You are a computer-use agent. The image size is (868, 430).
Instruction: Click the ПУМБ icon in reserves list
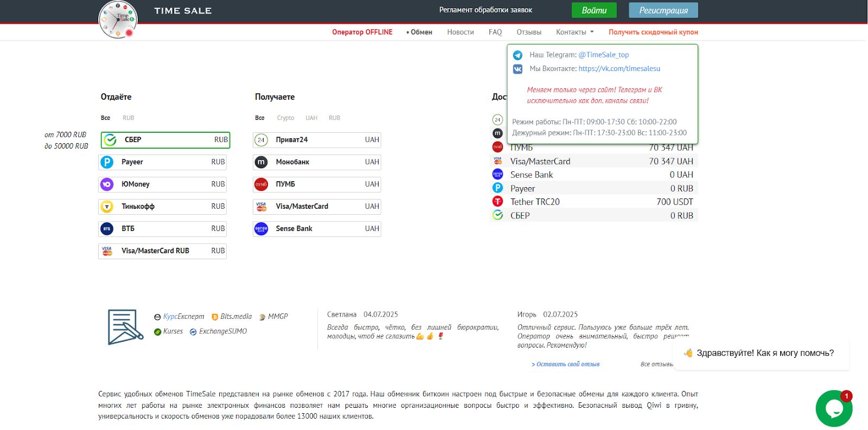pos(497,147)
